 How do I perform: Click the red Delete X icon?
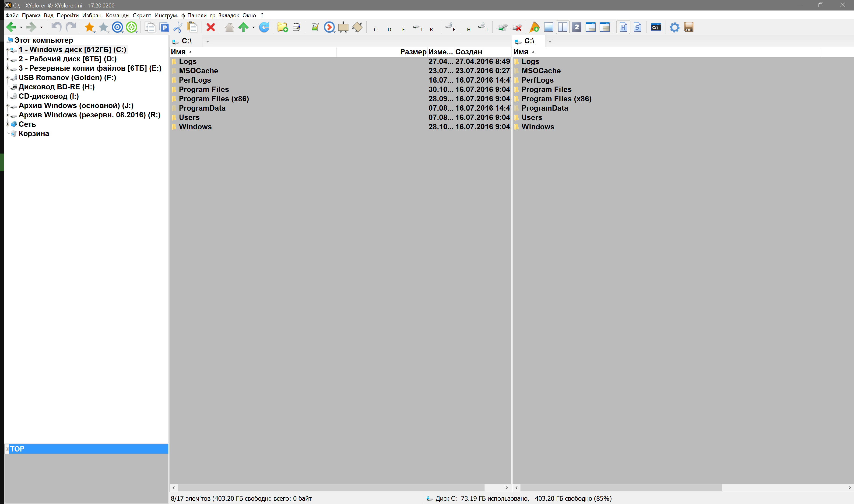(211, 27)
